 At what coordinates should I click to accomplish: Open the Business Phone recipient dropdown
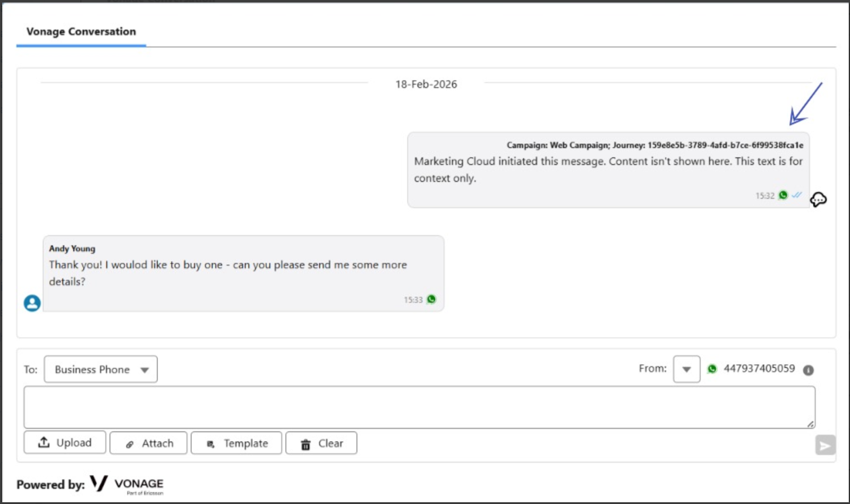(x=101, y=369)
